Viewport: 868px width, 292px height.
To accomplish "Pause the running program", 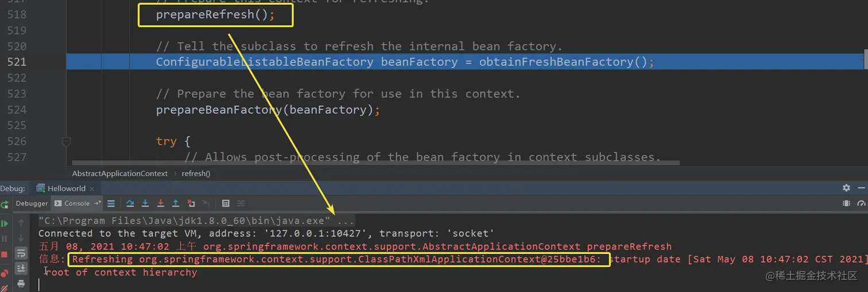I will (x=5, y=239).
